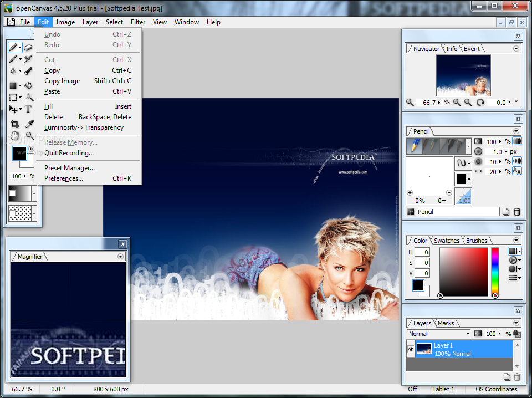
Task: Click the zoom-out magnifier in Navigator
Action: [x=457, y=102]
